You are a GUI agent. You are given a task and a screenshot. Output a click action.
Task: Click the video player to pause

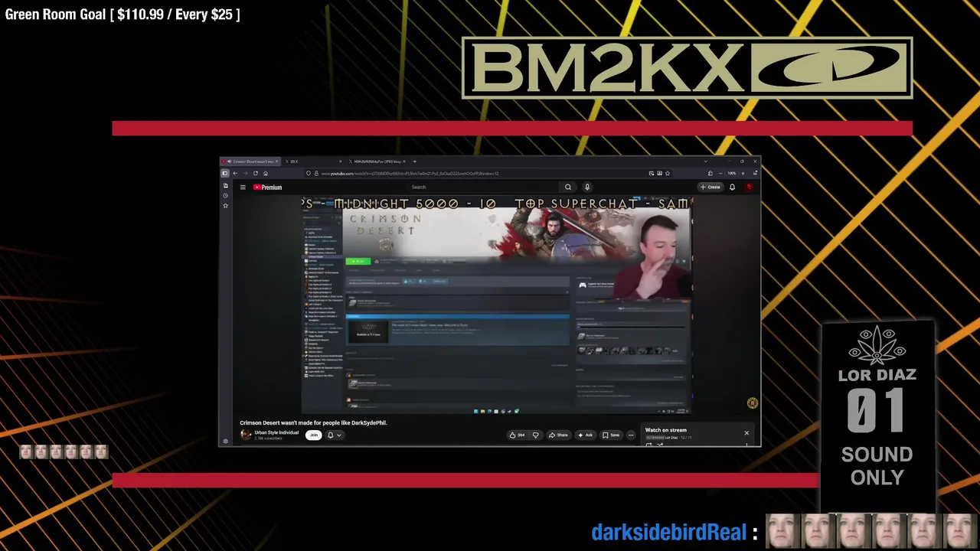coord(496,305)
